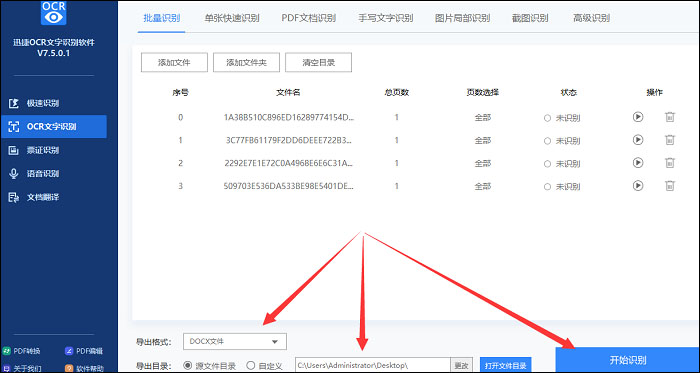Select 源文件目录 radio option
Viewport: 700px width, 373px height.
click(210, 366)
